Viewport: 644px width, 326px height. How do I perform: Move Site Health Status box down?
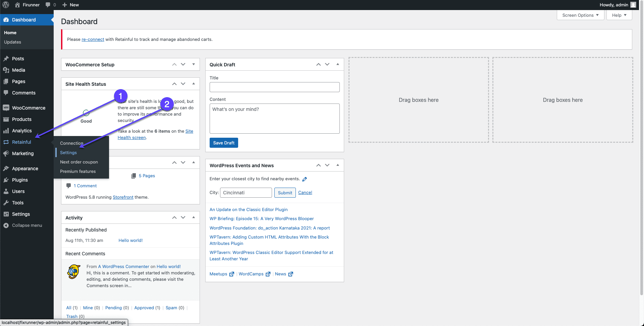click(183, 84)
